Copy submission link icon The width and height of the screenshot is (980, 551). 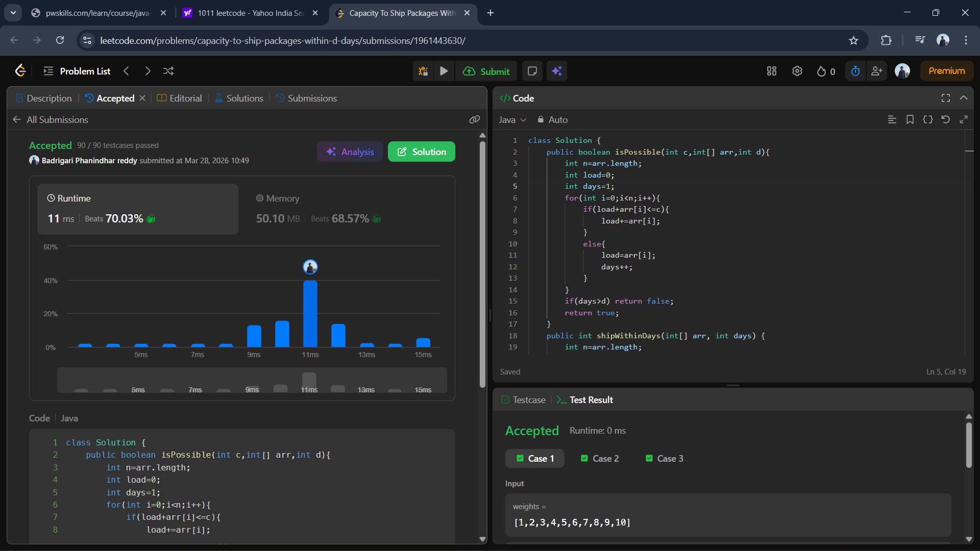click(474, 119)
